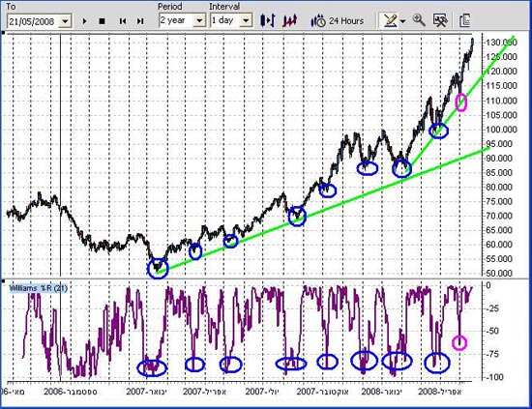Click the January 2008 date axis label
The image size is (532, 409).
point(382,392)
